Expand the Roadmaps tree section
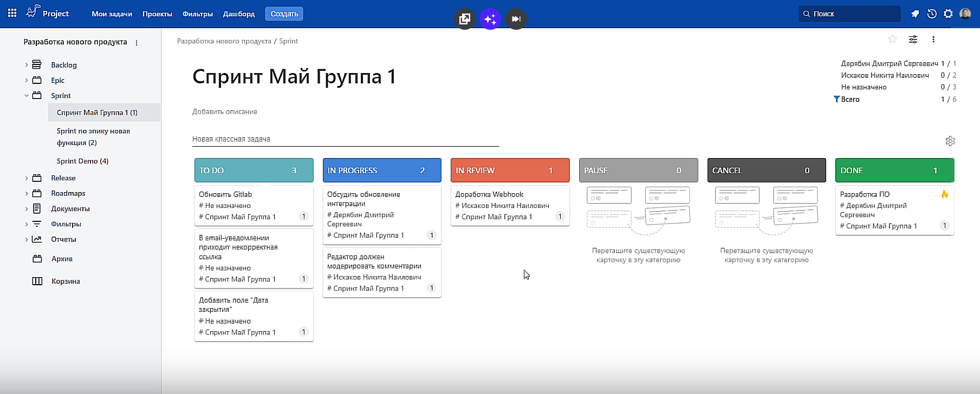The height and width of the screenshot is (394, 980). [26, 193]
